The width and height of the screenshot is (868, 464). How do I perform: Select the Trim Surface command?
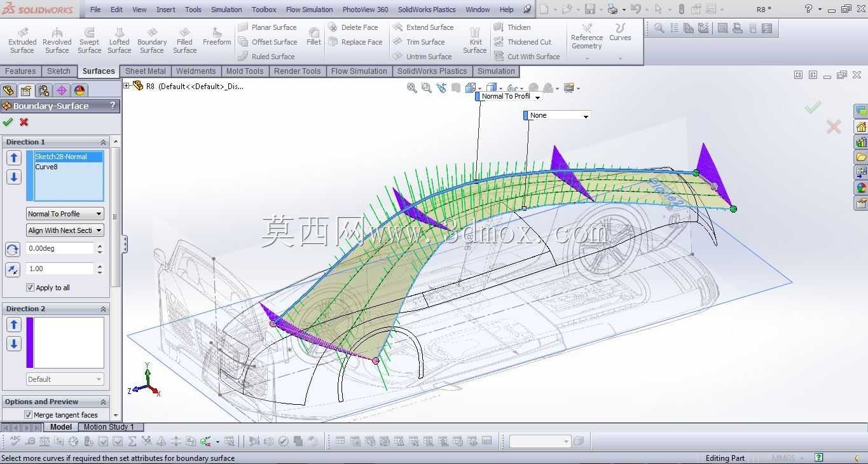click(419, 42)
